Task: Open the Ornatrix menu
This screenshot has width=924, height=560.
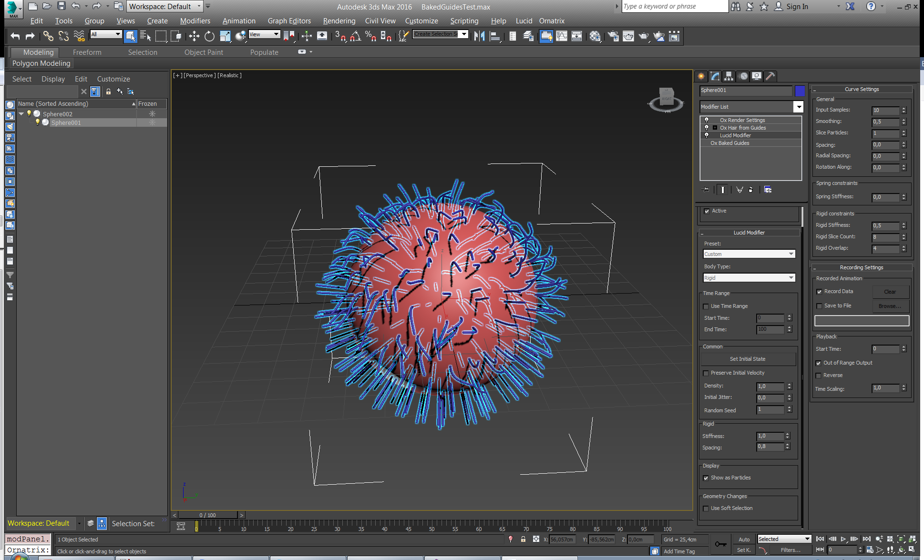Action: point(552,21)
